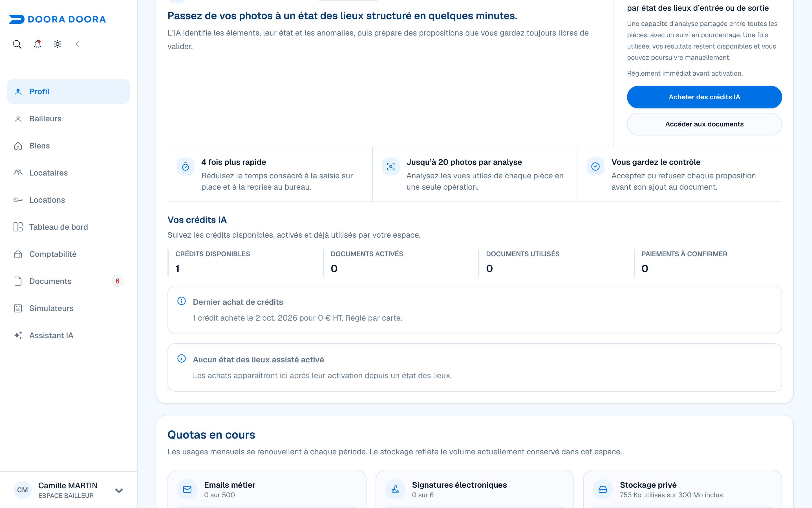Click the checkmark icon for Vous gardez le contrôle
The width and height of the screenshot is (812, 508).
(595, 167)
